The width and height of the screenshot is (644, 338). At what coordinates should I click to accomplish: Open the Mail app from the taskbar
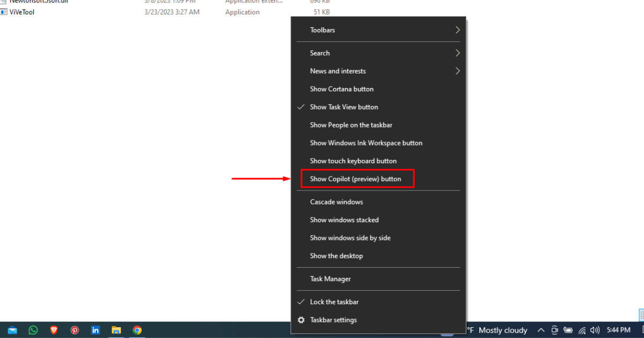12,330
